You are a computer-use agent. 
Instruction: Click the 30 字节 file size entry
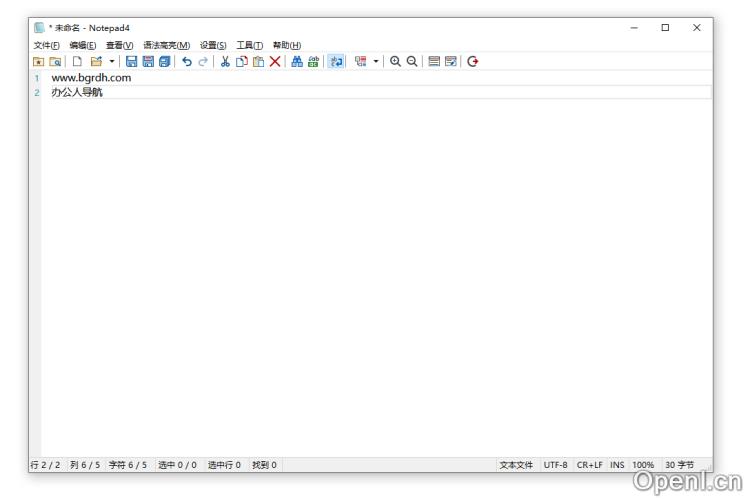click(679, 465)
